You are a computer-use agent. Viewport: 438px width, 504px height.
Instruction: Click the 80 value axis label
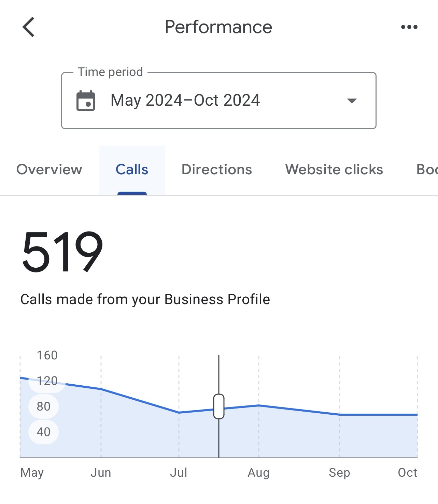(x=44, y=406)
